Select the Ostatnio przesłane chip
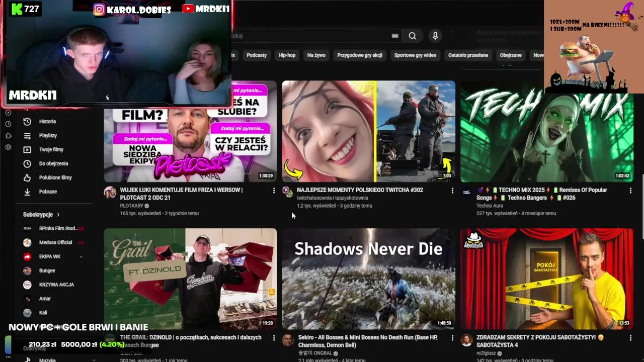 [x=468, y=55]
